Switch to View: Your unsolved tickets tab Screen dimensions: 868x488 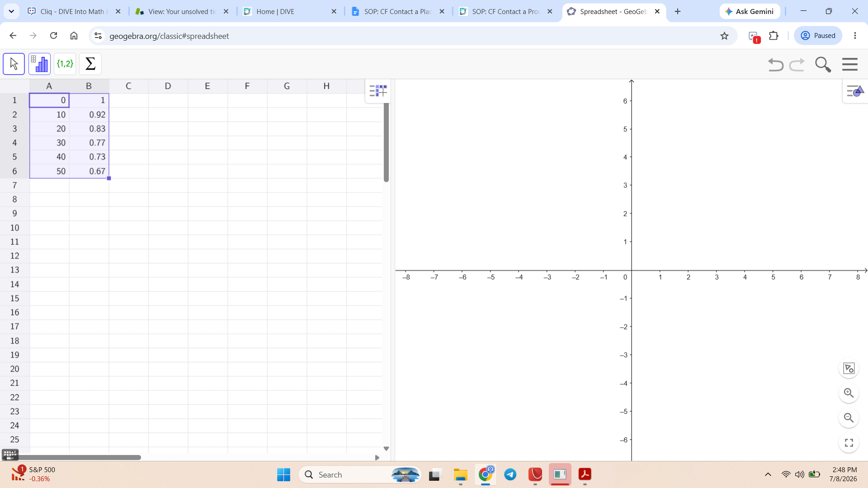(182, 11)
